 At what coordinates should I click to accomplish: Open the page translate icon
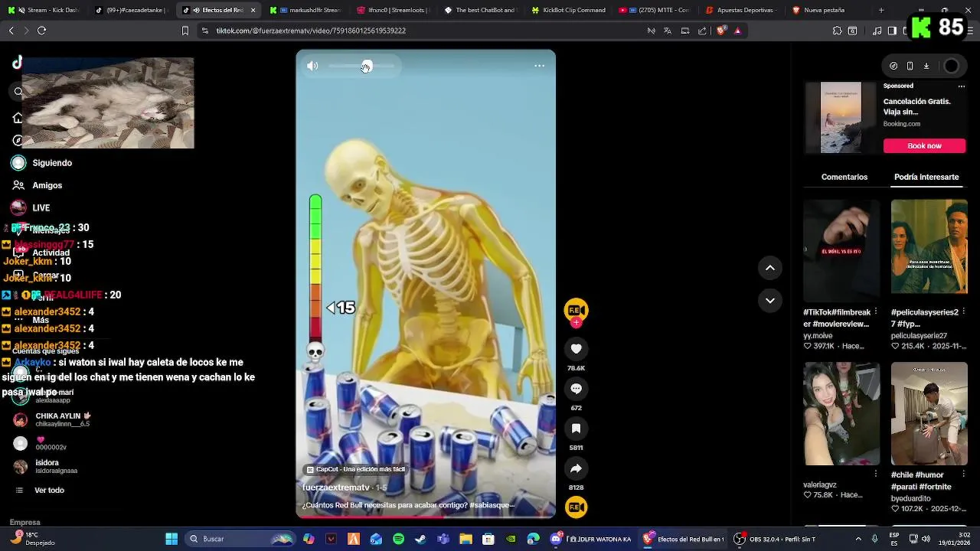[668, 31]
